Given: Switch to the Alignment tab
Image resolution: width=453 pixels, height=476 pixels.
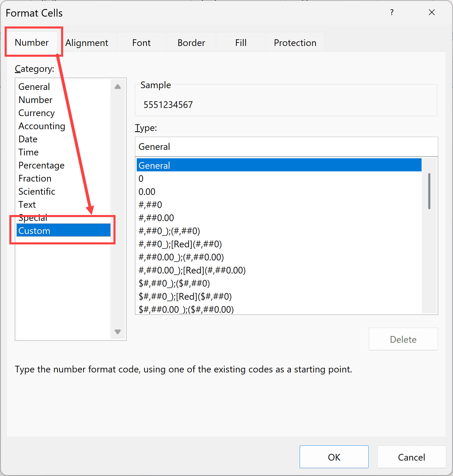Looking at the screenshot, I should (87, 43).
